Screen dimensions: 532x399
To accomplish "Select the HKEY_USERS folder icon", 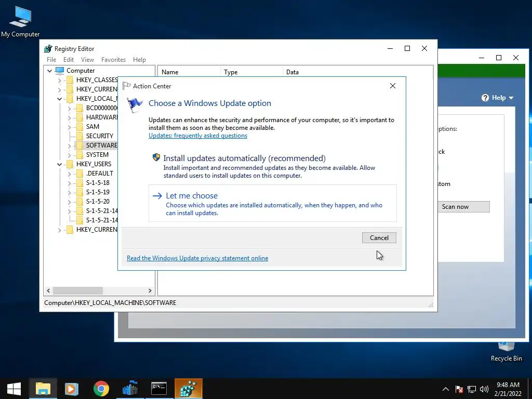I will coord(70,164).
